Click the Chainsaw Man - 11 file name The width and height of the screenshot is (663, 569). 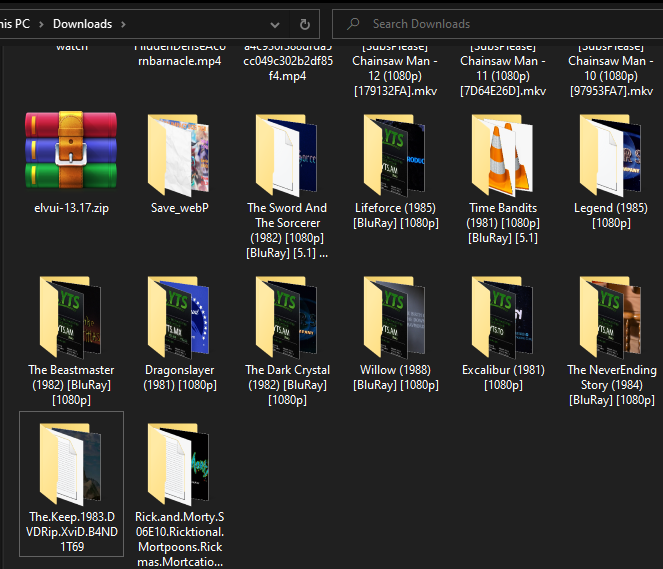click(x=503, y=68)
